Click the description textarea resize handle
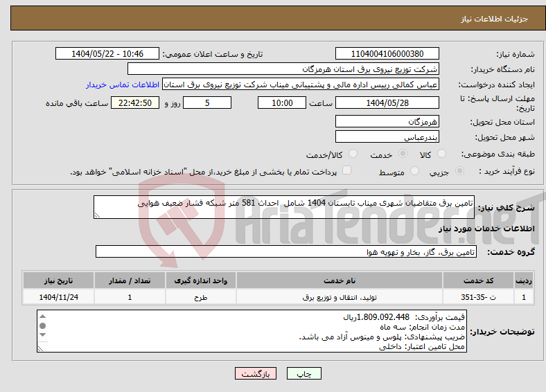Viewport: 546px width, 392px height. [x=97, y=215]
